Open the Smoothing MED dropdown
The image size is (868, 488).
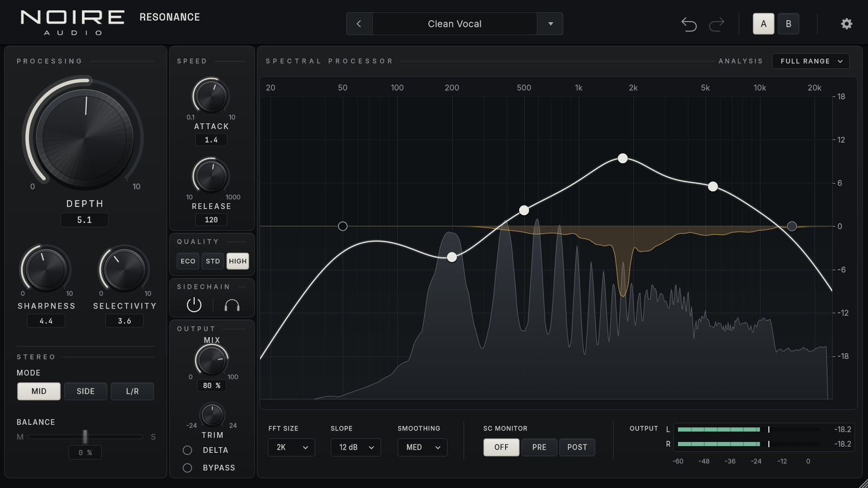pyautogui.click(x=423, y=447)
